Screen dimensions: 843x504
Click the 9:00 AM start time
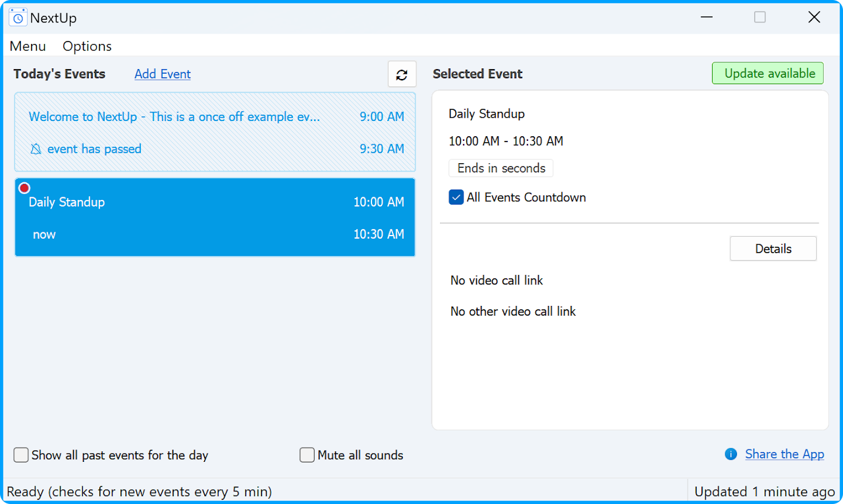coord(382,117)
